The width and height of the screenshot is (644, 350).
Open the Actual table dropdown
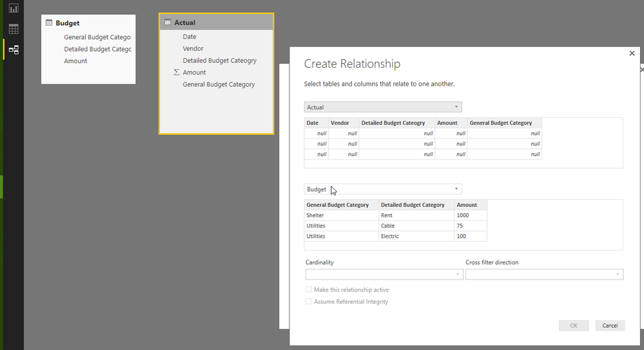[383, 107]
